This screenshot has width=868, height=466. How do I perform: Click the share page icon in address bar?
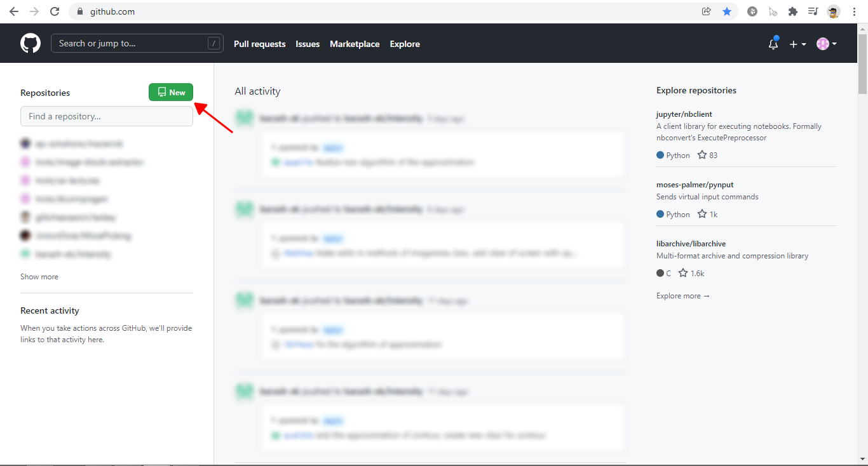(x=706, y=11)
